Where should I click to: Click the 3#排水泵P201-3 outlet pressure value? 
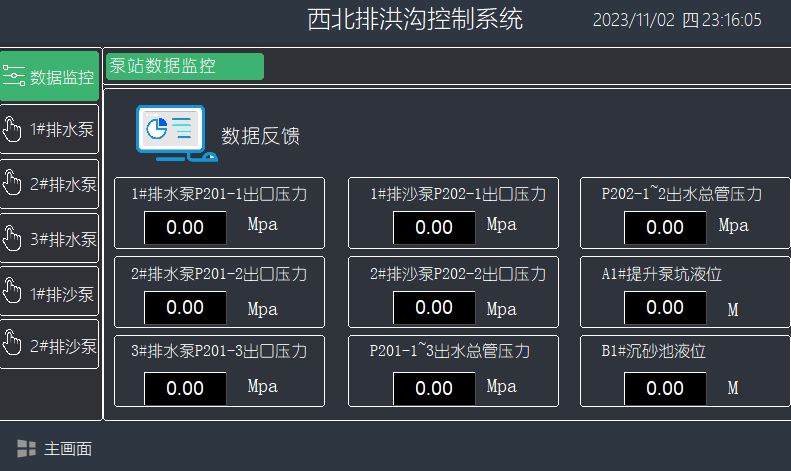185,388
